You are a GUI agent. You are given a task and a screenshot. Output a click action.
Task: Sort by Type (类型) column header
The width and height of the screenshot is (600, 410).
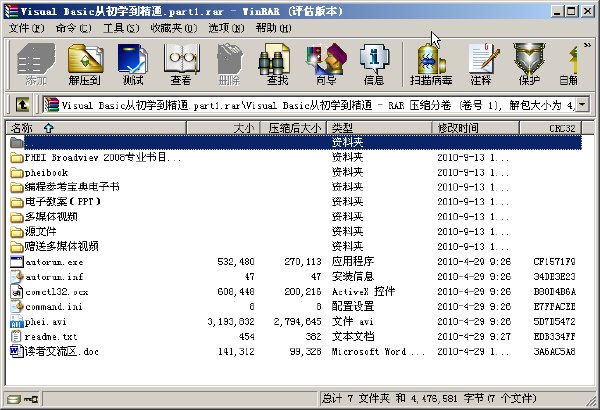pos(379,128)
